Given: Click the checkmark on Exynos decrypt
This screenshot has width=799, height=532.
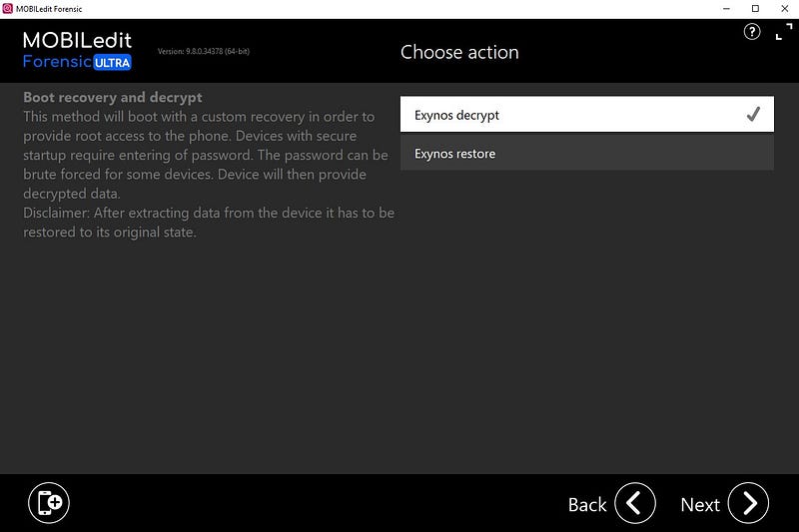Looking at the screenshot, I should (753, 114).
